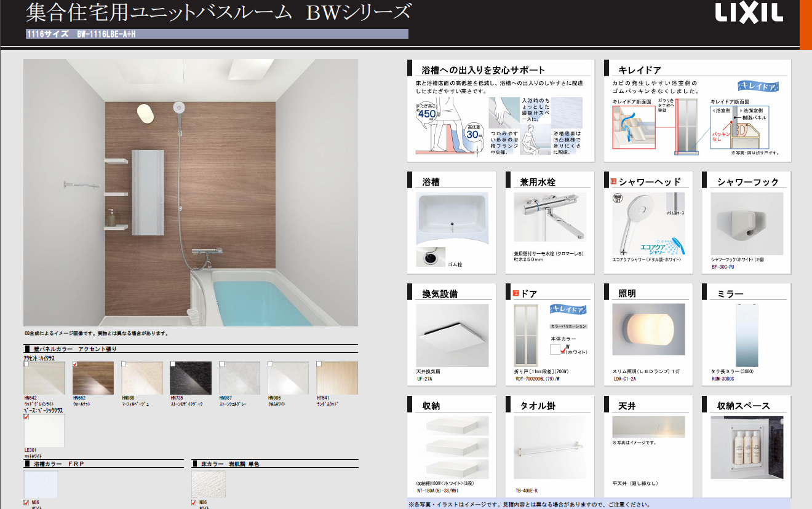Click the またぎ高さ 450 circle in the diagram
Viewport: 812px width, 509px height.
point(426,114)
